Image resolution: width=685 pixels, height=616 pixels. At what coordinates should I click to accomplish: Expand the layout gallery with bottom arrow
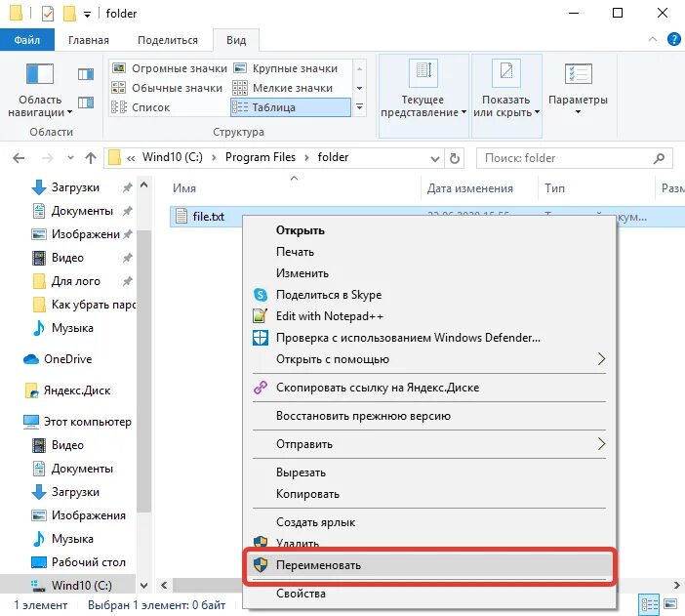[359, 107]
